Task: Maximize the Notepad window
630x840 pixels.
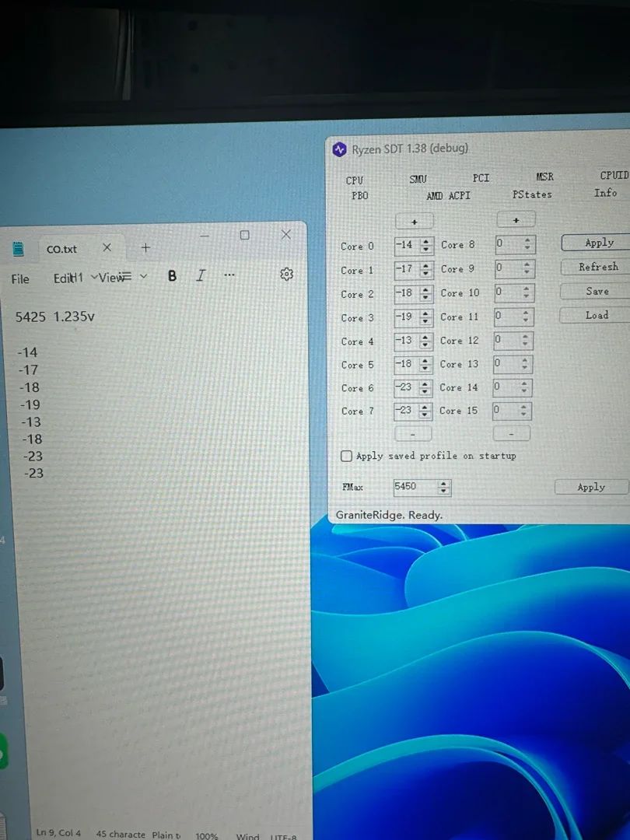Action: [244, 235]
